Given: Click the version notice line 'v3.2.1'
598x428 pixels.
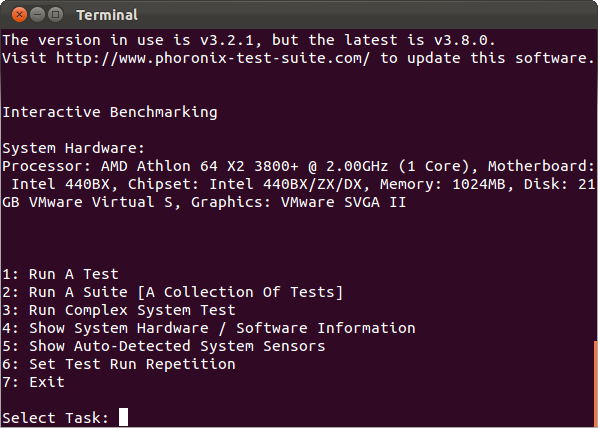Looking at the screenshot, I should 249,40.
